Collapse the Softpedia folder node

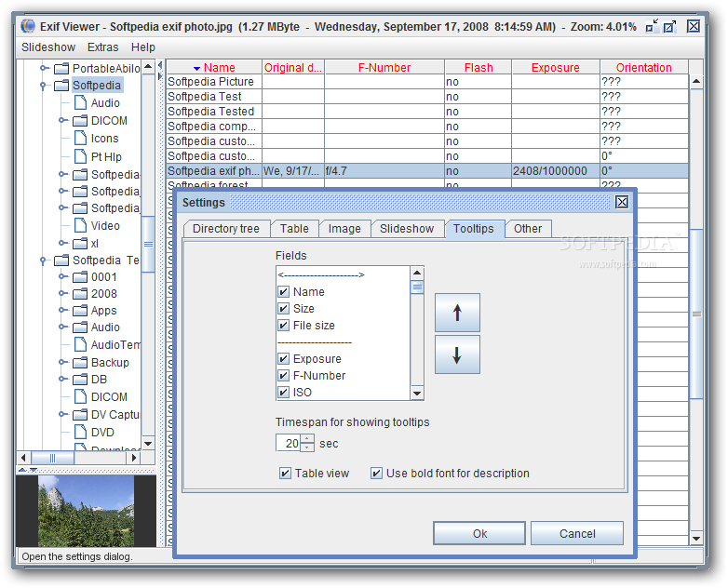(43, 86)
